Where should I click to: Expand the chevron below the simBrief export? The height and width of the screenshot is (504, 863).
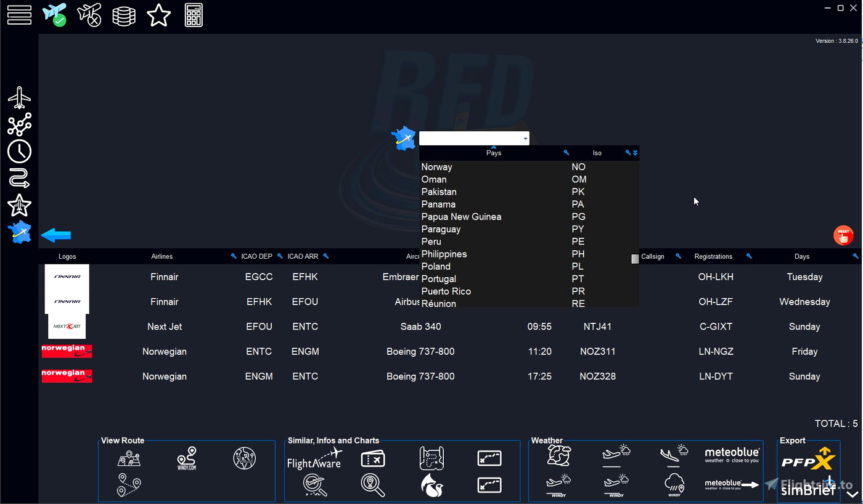pyautogui.click(x=852, y=493)
